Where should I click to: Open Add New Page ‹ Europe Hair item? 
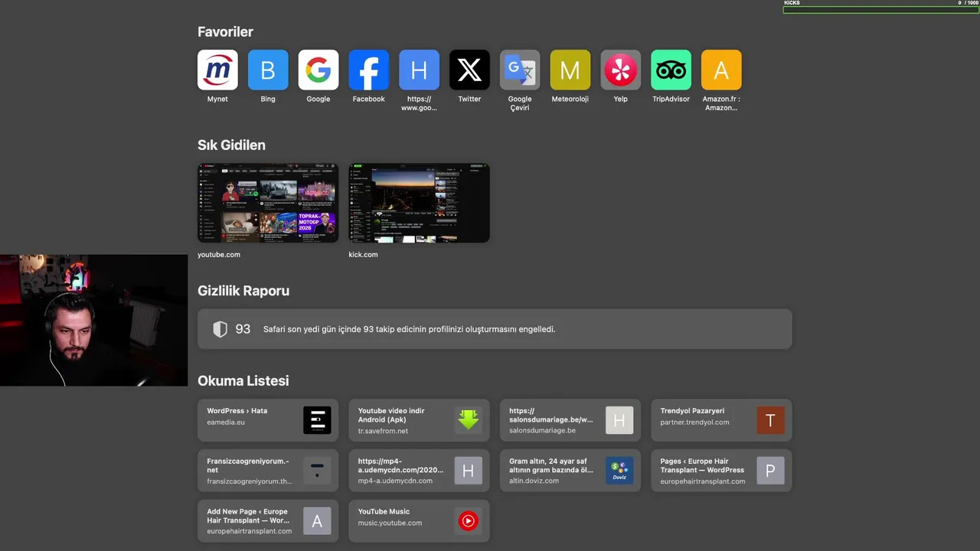268,521
